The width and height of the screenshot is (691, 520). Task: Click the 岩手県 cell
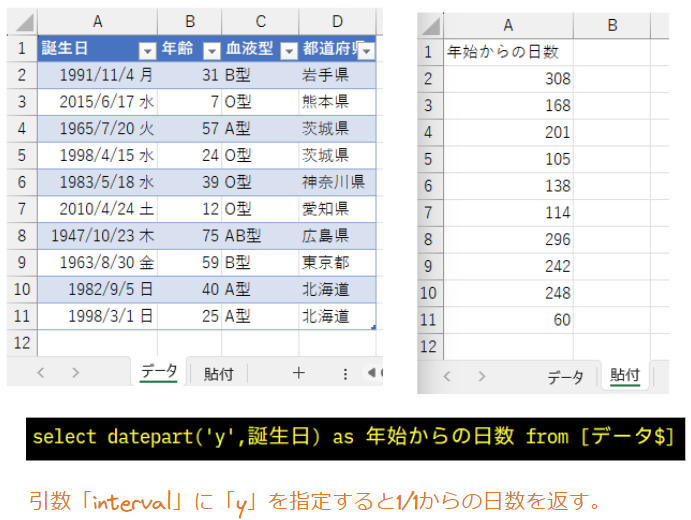pyautogui.click(x=338, y=75)
